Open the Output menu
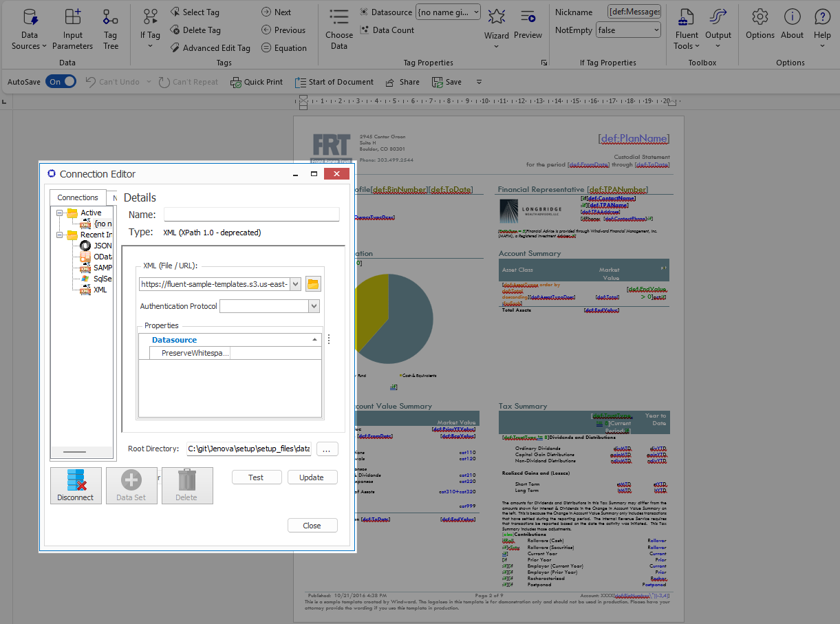840x624 pixels. [718, 29]
